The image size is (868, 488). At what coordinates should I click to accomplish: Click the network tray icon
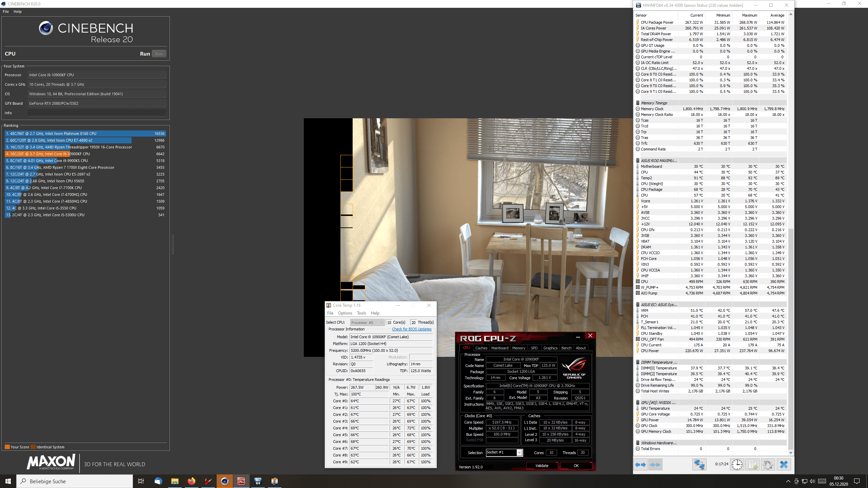[x=804, y=481]
